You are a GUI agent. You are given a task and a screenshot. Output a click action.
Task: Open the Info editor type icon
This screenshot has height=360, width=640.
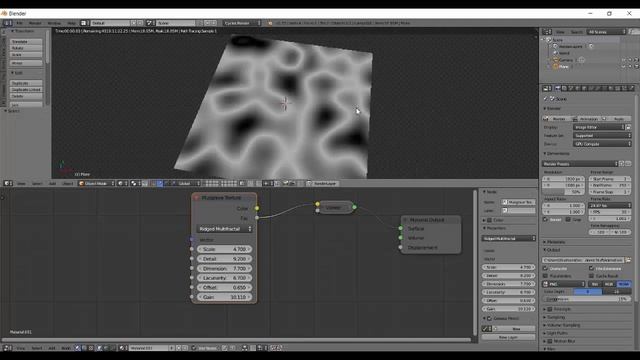click(x=7, y=23)
